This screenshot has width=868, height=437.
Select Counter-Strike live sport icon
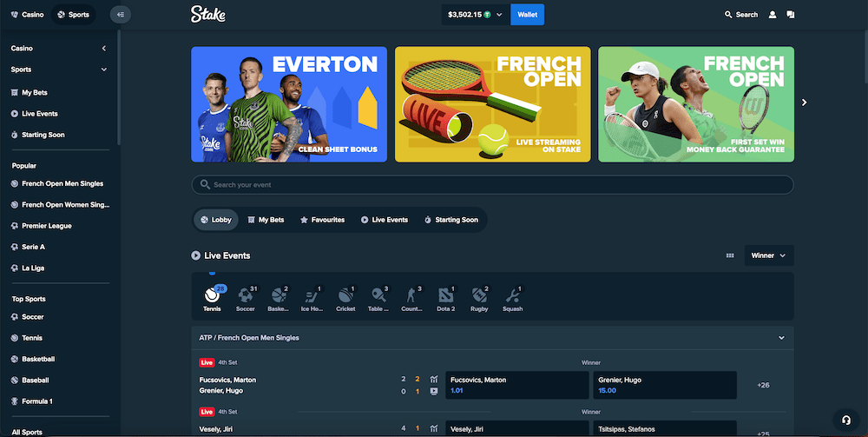(x=412, y=299)
